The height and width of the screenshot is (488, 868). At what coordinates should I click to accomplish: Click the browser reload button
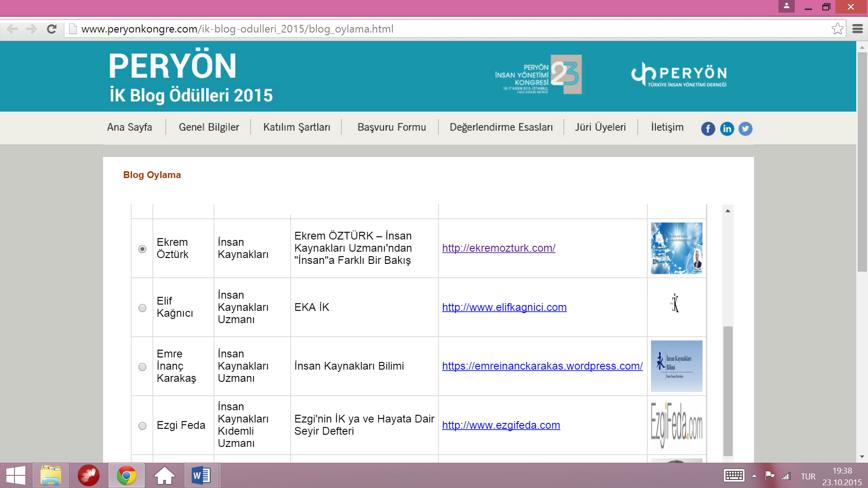pyautogui.click(x=52, y=29)
